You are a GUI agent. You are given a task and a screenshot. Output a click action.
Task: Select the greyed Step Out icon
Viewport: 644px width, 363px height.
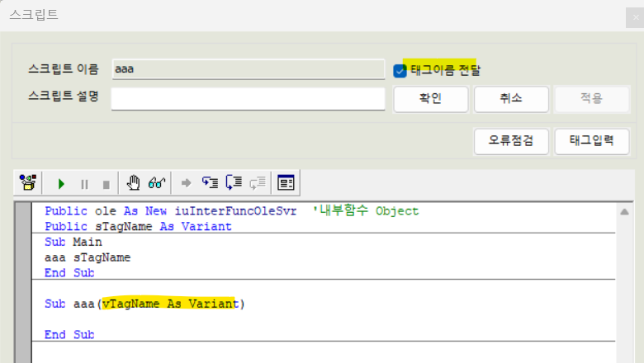(258, 183)
